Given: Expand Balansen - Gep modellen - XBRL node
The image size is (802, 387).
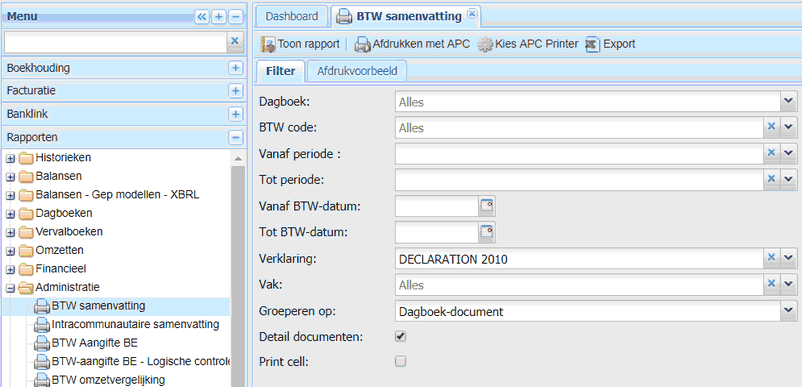Looking at the screenshot, I should [x=10, y=196].
